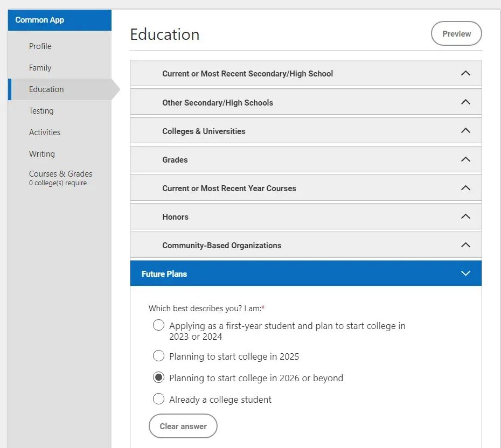Click the Other Secondary/High Schools chevron icon
The image size is (501, 448).
coord(465,102)
